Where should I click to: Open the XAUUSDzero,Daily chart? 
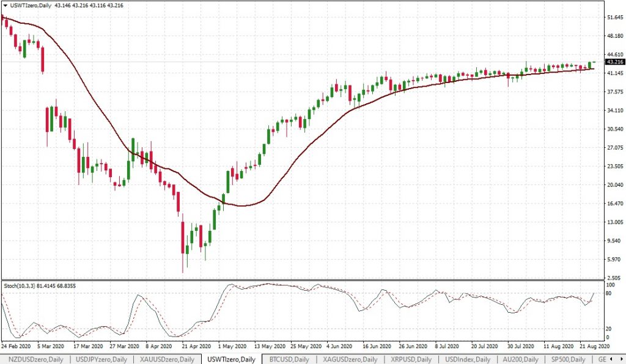tap(168, 360)
